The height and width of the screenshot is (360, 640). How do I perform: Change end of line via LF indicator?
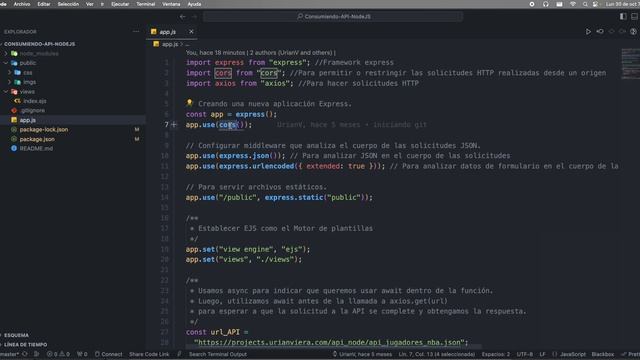(x=542, y=354)
